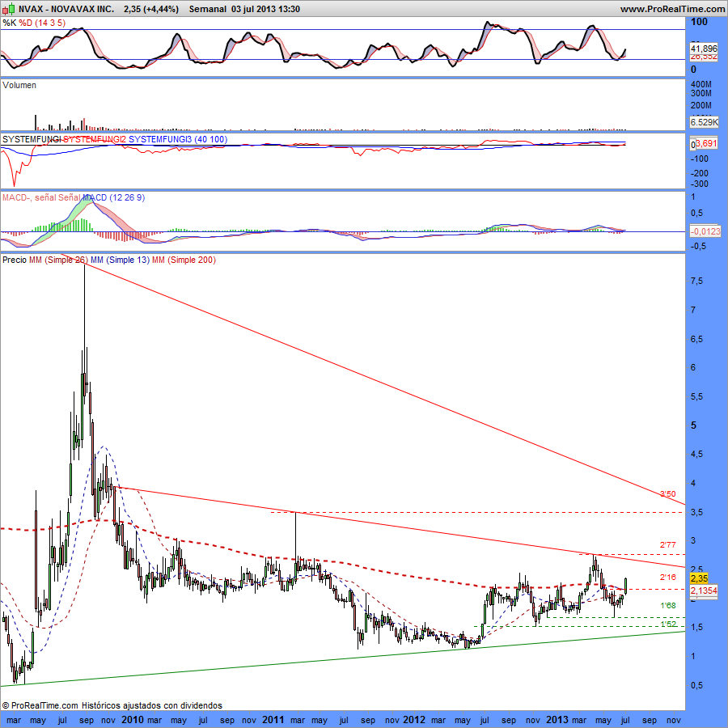Click the %K stochastic label
728x728 pixels.
(9, 23)
